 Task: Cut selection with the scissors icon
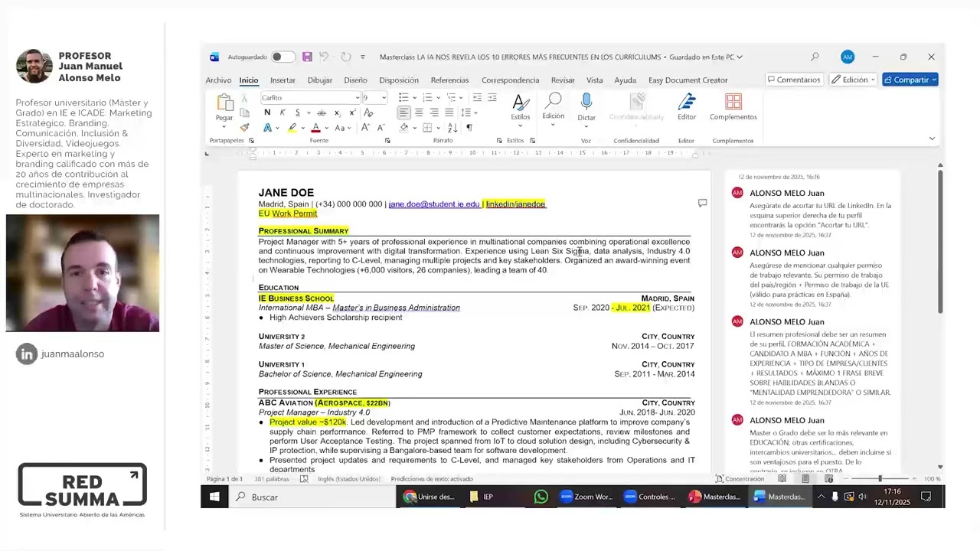[x=244, y=98]
